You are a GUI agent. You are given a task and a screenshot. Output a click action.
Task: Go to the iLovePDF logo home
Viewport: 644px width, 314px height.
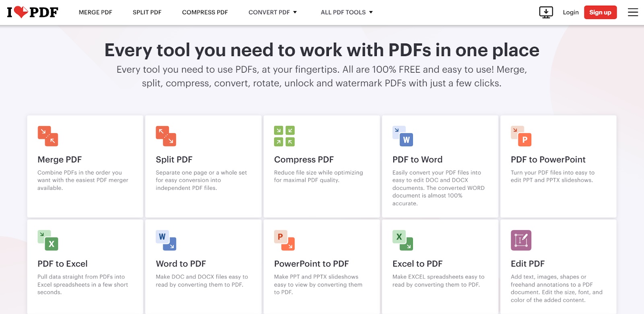coord(33,12)
